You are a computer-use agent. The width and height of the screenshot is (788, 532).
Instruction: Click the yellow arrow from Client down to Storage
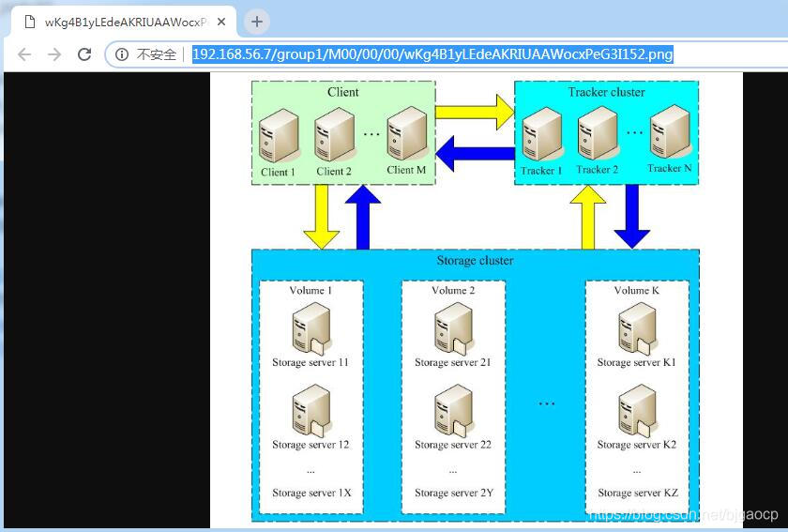[x=322, y=217]
